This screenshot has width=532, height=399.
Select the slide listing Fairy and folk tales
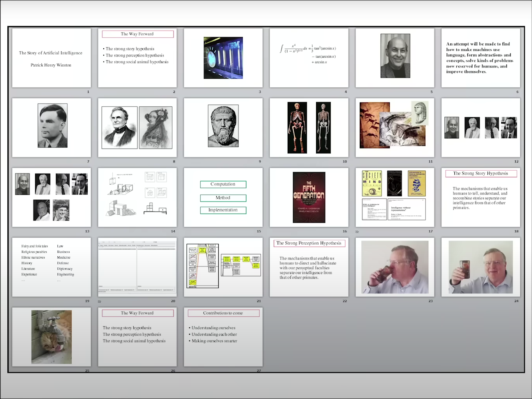click(51, 267)
